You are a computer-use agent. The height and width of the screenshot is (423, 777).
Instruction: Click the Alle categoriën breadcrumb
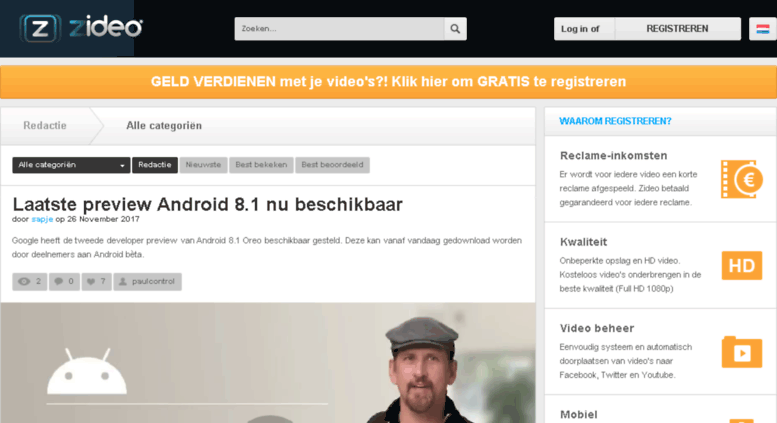point(164,126)
